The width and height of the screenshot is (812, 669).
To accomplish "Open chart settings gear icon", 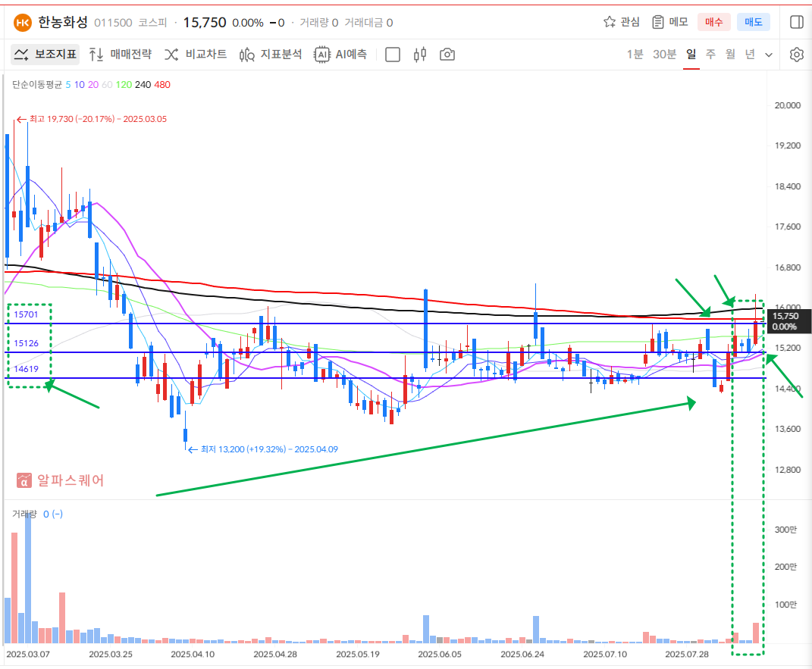I will (x=797, y=55).
